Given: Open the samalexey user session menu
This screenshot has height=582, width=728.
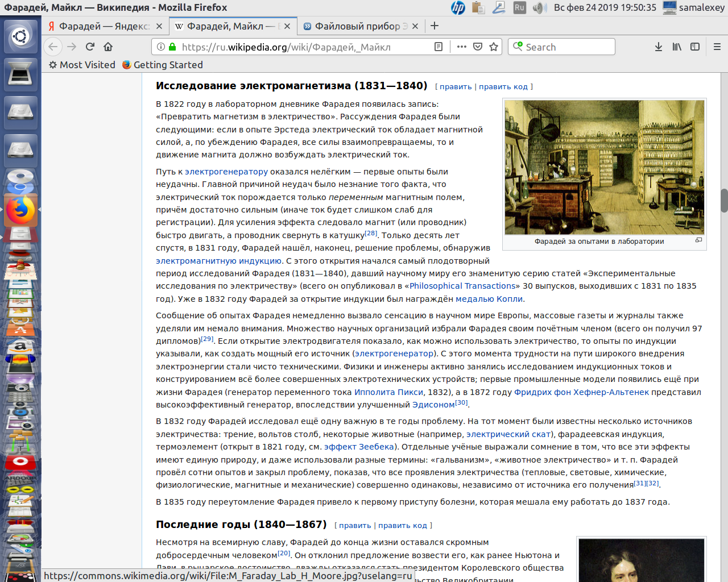Looking at the screenshot, I should (x=694, y=7).
